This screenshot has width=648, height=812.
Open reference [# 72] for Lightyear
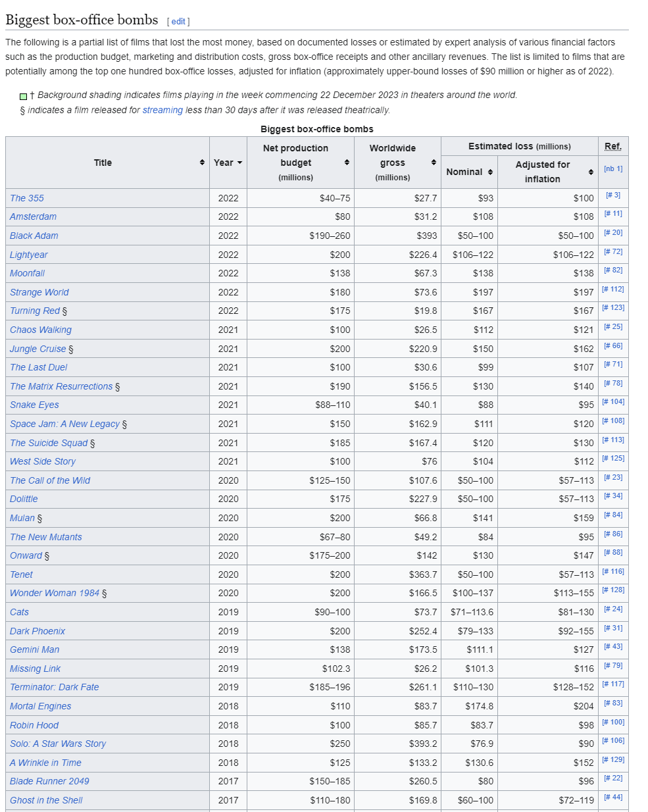613,252
